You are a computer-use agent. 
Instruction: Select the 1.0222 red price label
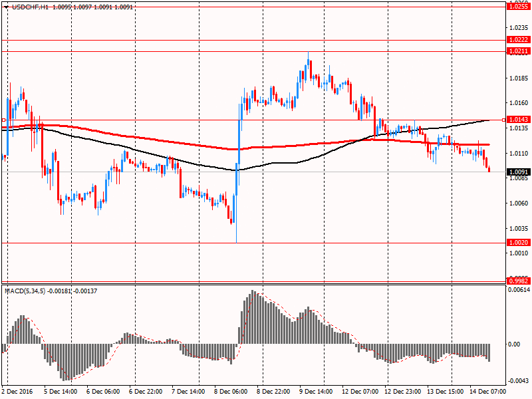tap(517, 40)
